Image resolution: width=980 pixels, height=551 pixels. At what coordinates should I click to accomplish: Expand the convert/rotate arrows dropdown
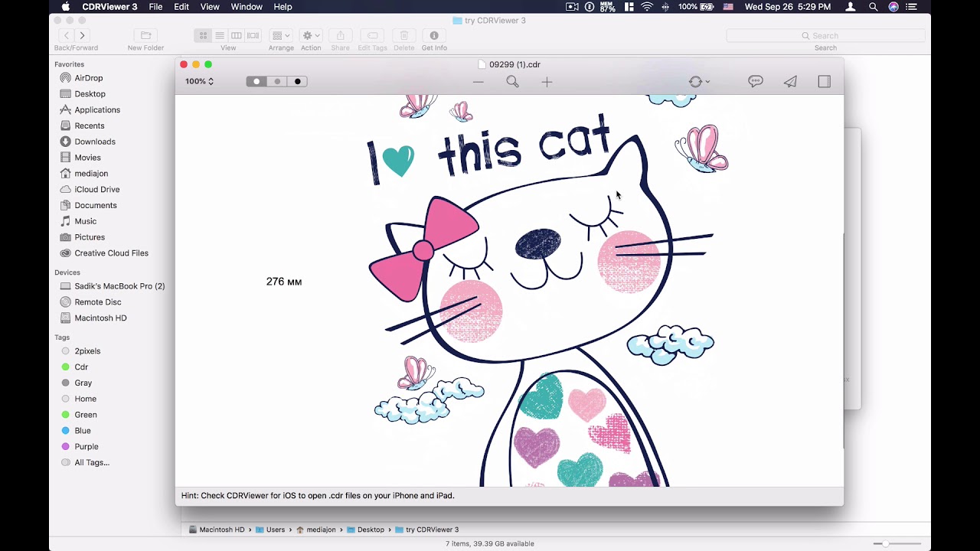(x=698, y=82)
